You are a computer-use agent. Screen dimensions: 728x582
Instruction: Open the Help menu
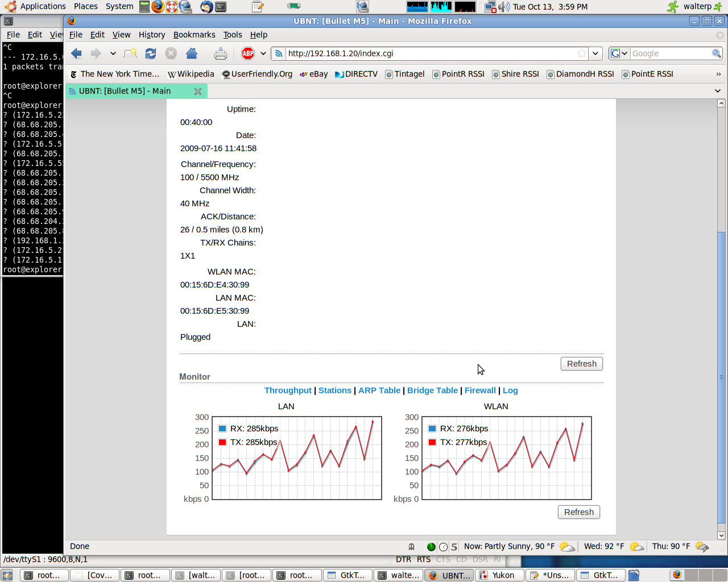259,35
